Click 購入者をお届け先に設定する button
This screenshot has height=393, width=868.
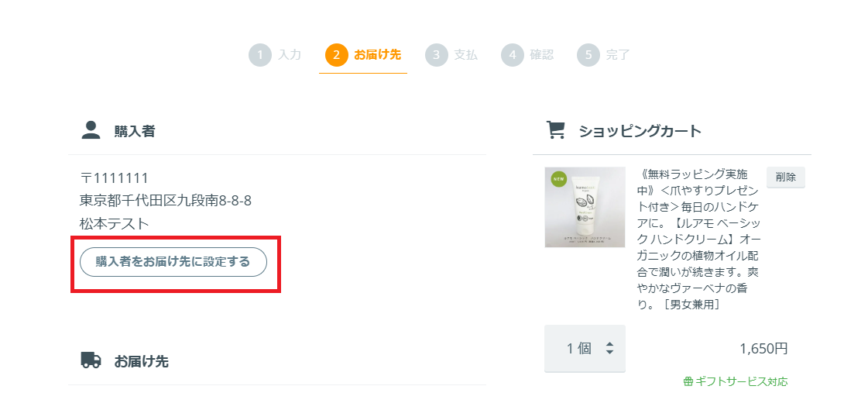(x=173, y=262)
